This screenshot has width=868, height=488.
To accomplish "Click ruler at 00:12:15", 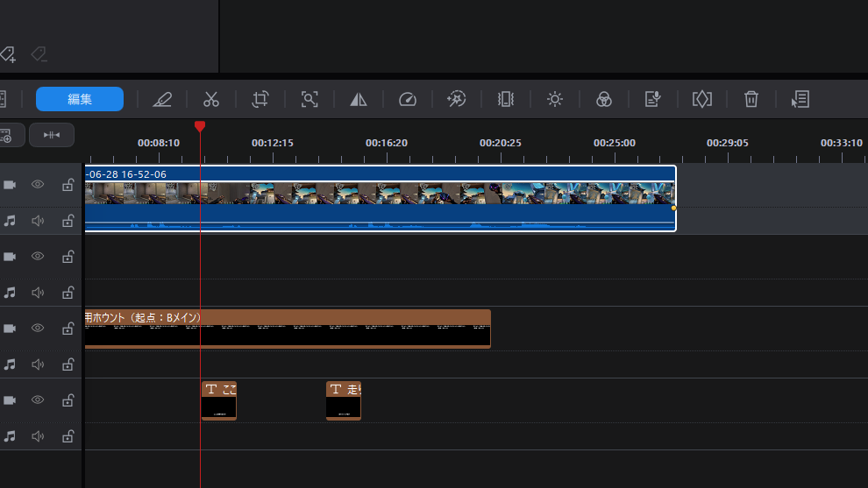I will click(273, 143).
